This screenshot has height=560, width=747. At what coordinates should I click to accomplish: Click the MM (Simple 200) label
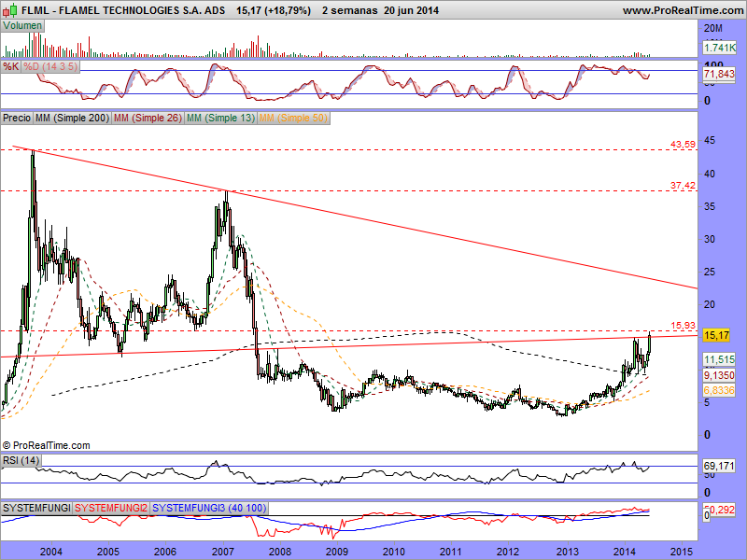click(x=73, y=118)
